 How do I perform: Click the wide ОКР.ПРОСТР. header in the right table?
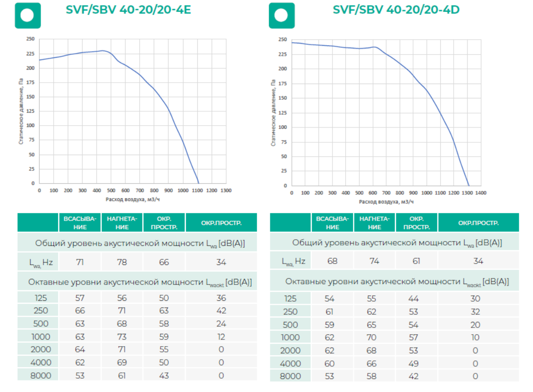(478, 223)
